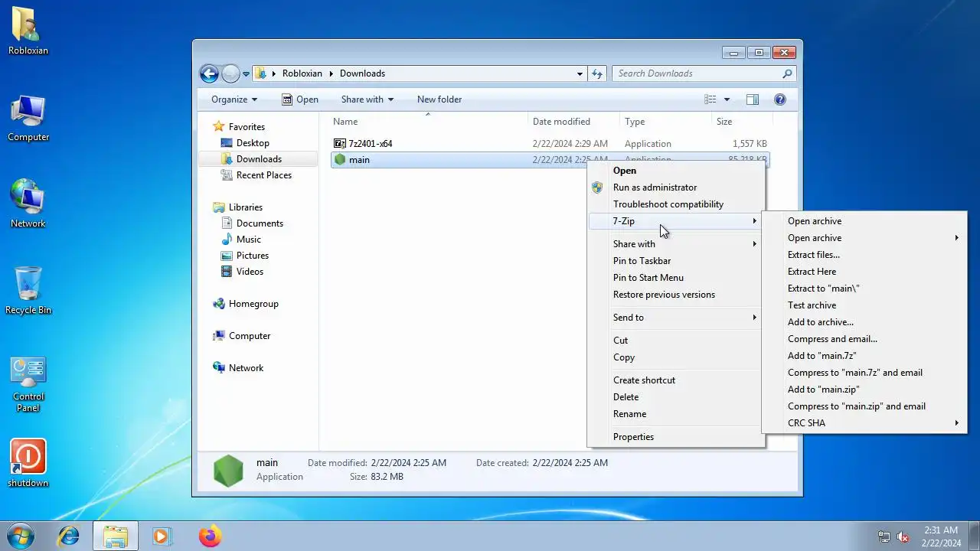Screen dimensions: 980x551
Task: Select the 7-Zip context menu entry
Action: click(676, 221)
